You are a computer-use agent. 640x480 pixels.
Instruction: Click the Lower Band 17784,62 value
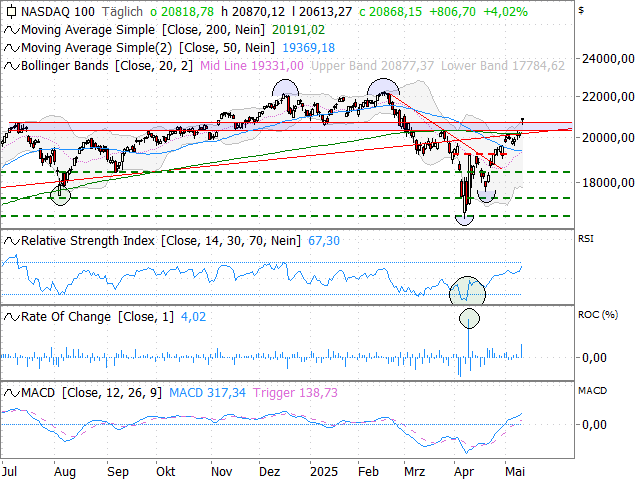coord(503,66)
